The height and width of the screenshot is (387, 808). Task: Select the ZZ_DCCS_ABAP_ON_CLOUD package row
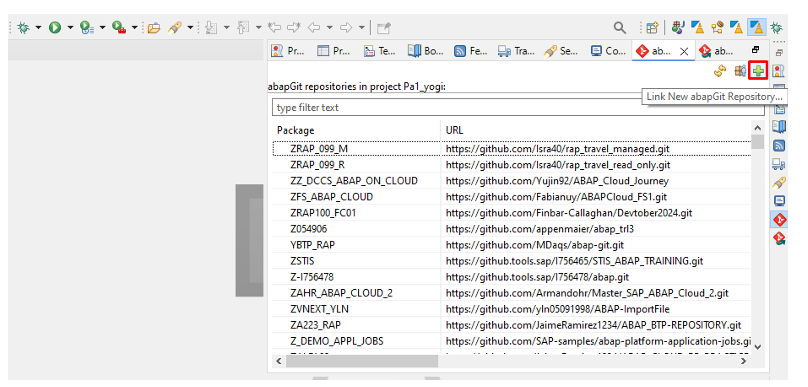tap(512, 181)
